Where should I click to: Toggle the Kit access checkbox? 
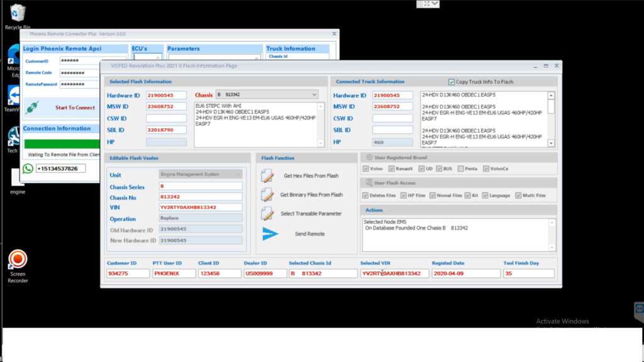coord(467,195)
